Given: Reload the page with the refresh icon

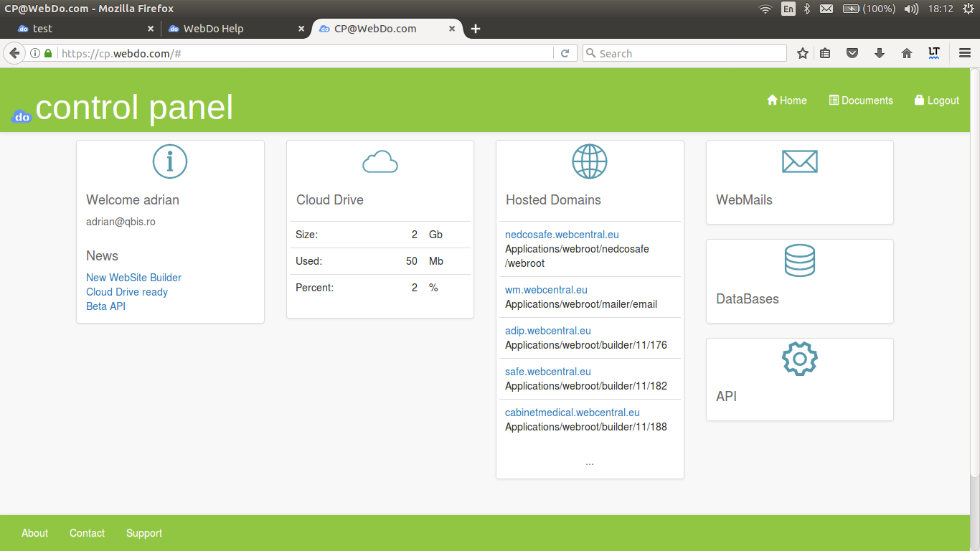Looking at the screenshot, I should point(565,53).
